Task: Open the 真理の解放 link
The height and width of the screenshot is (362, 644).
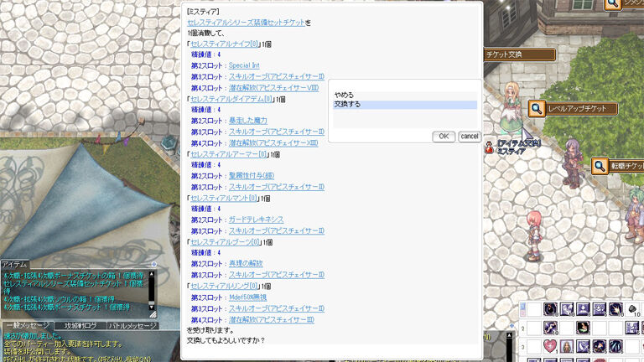Action: [x=246, y=264]
